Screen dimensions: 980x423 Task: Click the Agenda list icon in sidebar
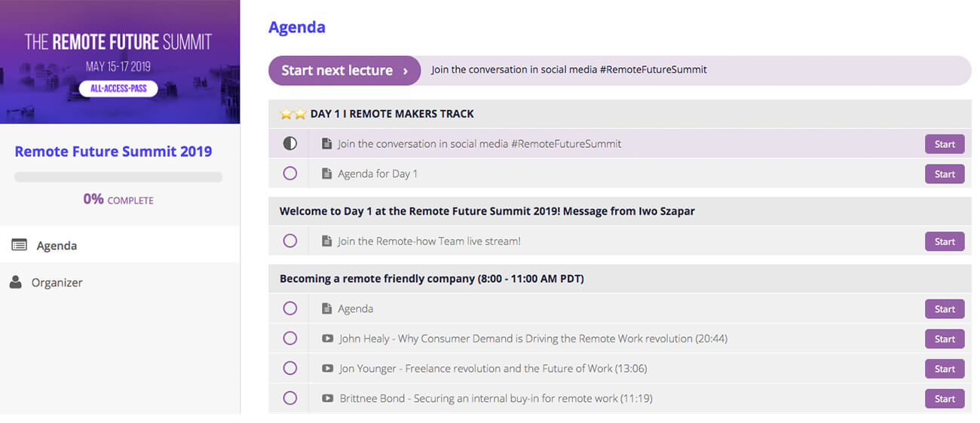(x=20, y=245)
